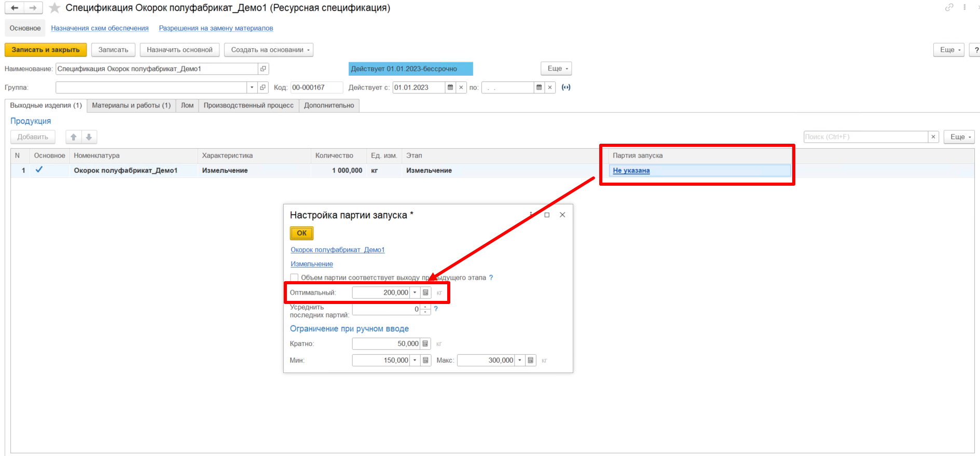Switch to Материалы и работы tab
Screen dimensions: 980x456
coord(131,105)
